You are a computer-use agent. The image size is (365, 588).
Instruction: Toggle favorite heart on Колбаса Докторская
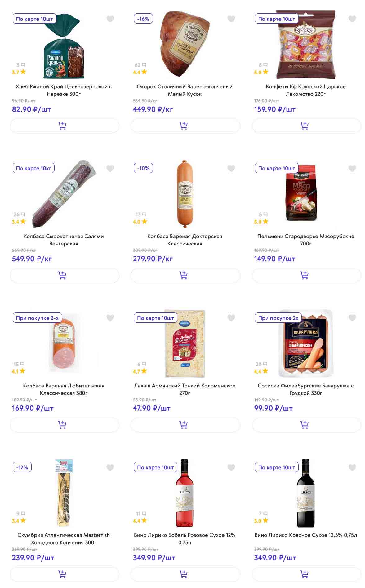(x=231, y=169)
